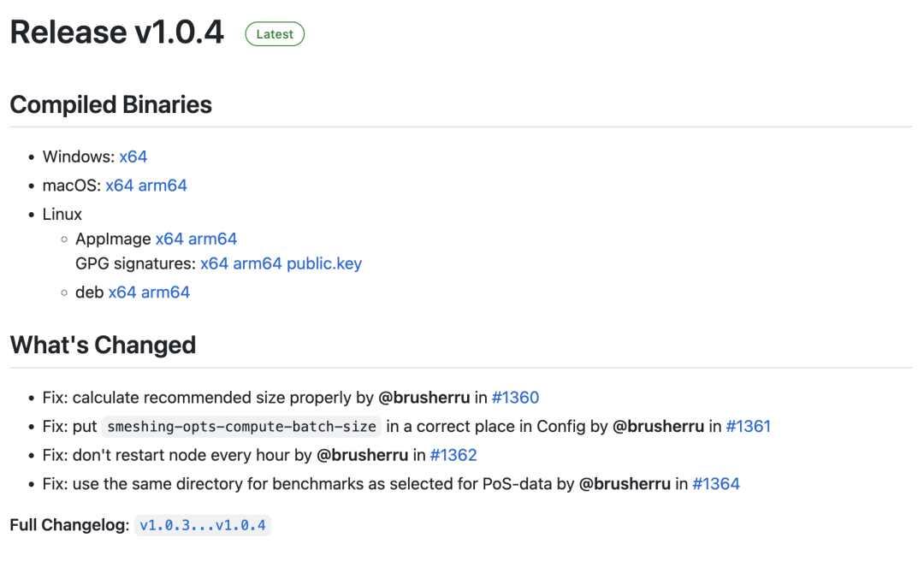Screen dimensions: 924x567
Task: Open the Windows x64 binary link
Action: (133, 157)
